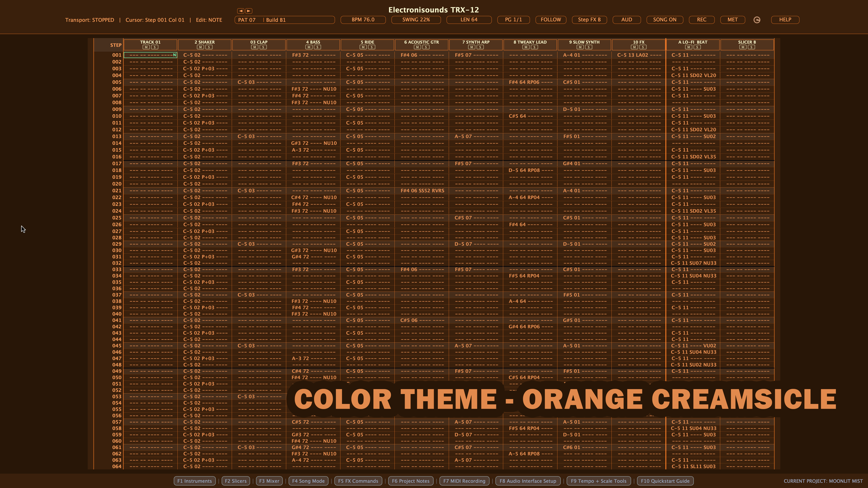Image resolution: width=868 pixels, height=488 pixels.
Task: Solo TRACK 01 with S button
Action: pyautogui.click(x=155, y=47)
